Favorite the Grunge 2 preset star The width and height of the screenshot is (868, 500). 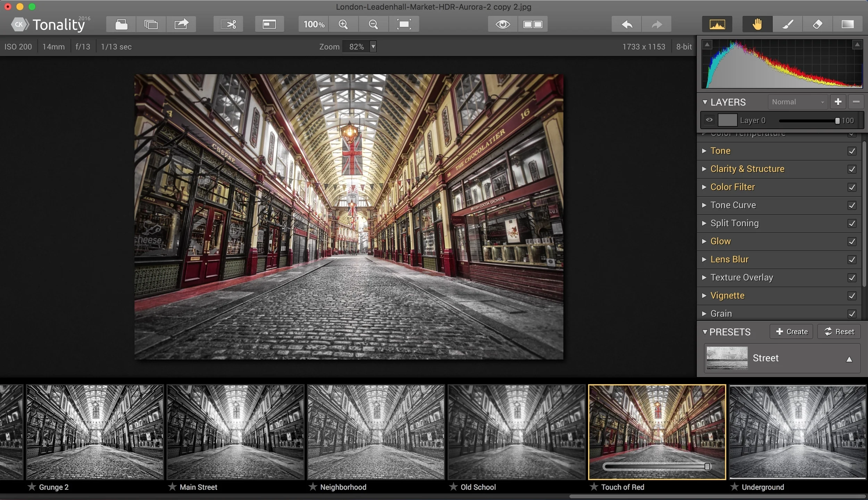pos(32,487)
